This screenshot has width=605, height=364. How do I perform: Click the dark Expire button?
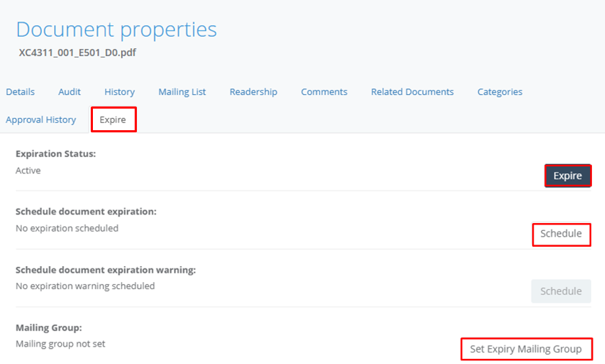568,176
